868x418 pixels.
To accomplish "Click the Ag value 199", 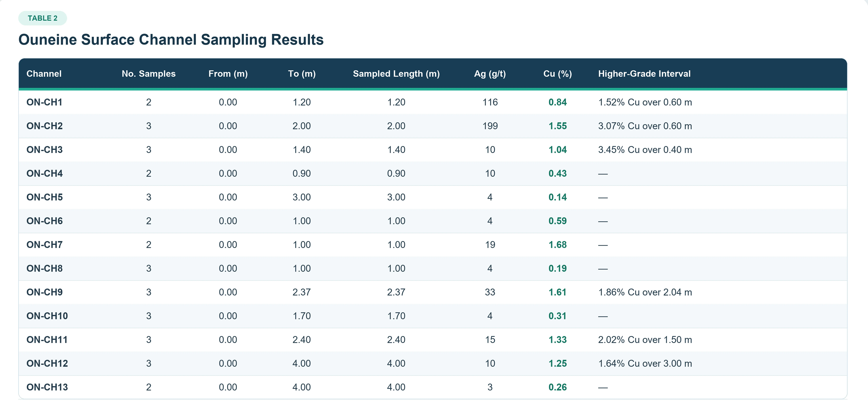I will pos(490,126).
